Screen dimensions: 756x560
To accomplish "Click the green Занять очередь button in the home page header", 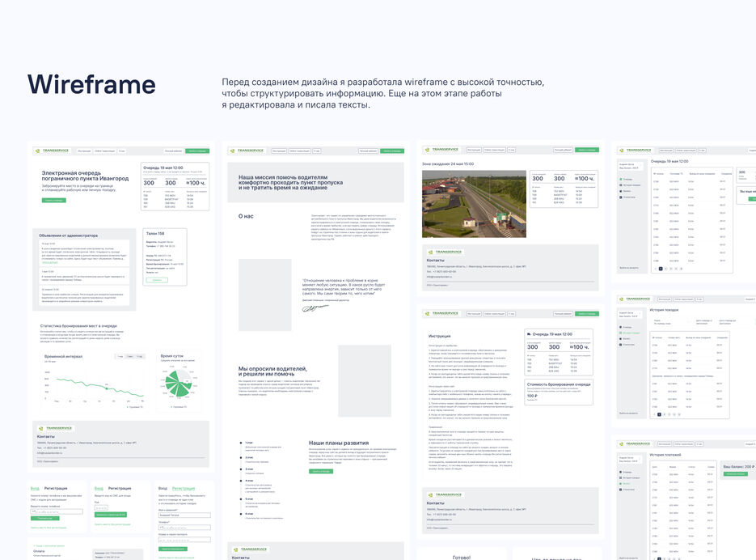I will [x=197, y=151].
